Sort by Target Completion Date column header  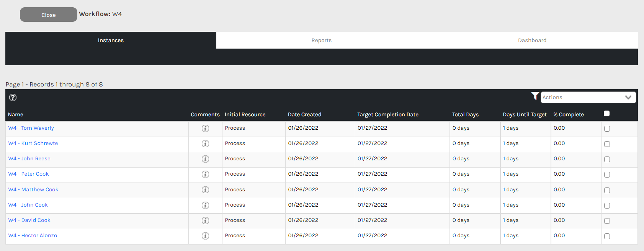point(387,114)
